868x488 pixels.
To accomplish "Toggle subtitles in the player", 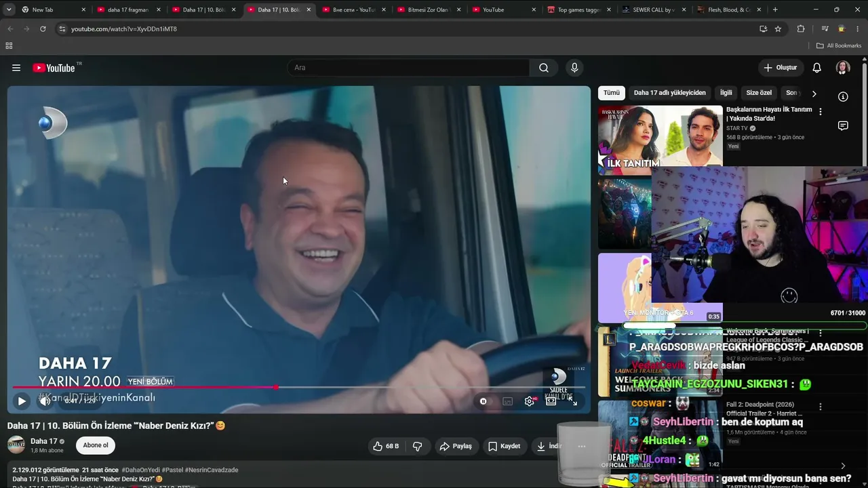I will click(x=507, y=401).
